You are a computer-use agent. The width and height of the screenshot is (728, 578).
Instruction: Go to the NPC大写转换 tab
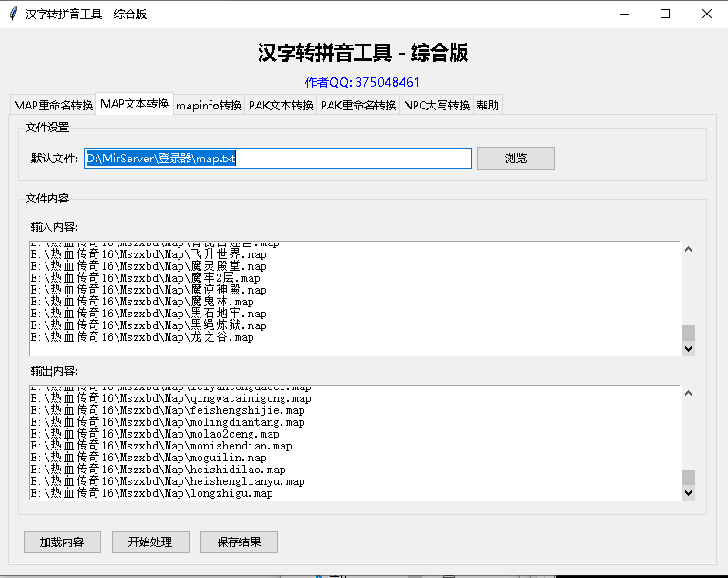pyautogui.click(x=436, y=105)
